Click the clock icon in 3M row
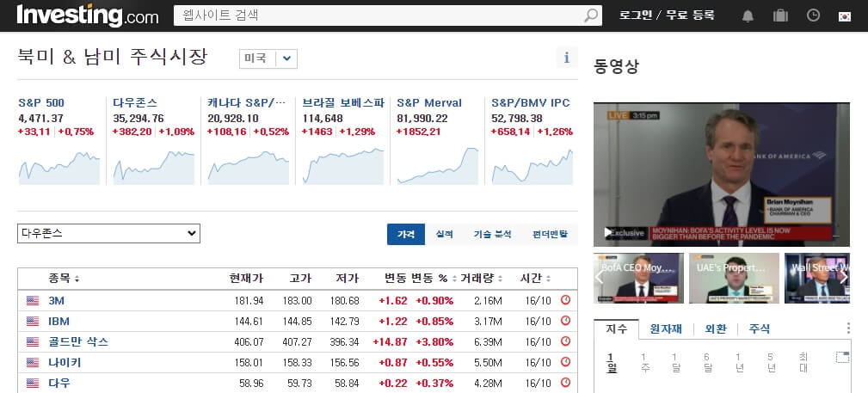Viewport: 868px width, 393px height. (x=565, y=300)
